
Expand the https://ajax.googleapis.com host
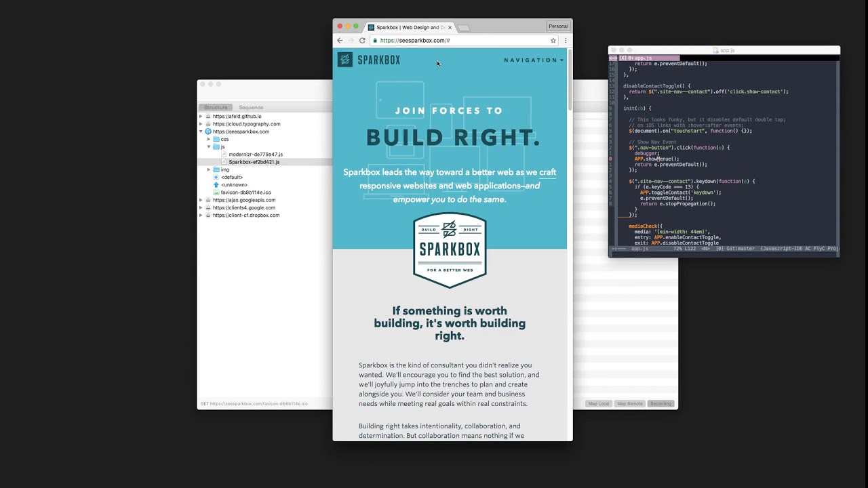click(201, 201)
